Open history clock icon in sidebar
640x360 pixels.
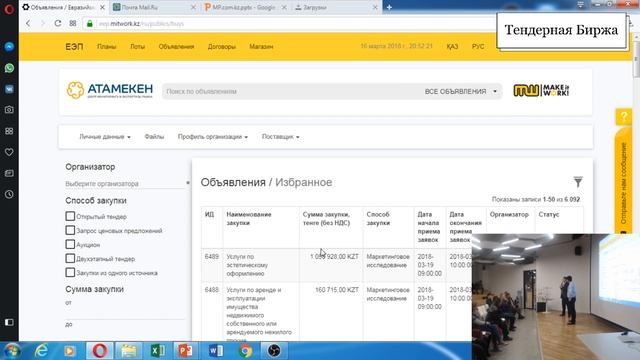tap(9, 194)
